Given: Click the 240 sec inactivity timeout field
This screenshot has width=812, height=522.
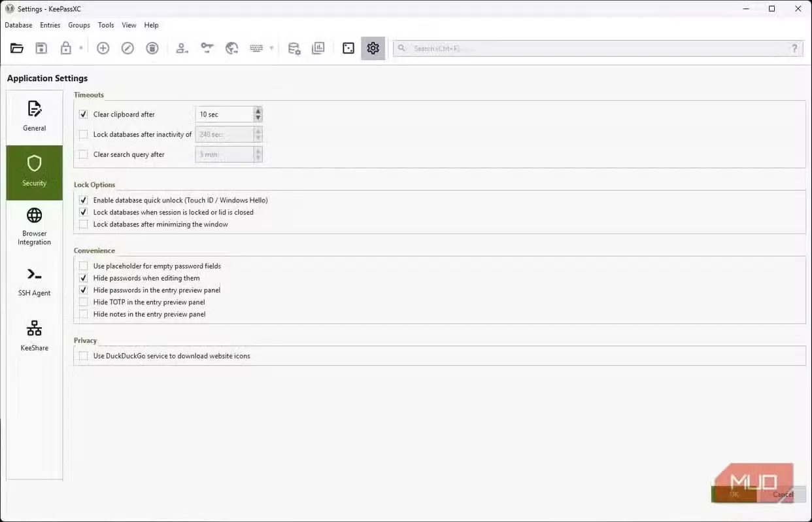Looking at the screenshot, I should coord(224,135).
